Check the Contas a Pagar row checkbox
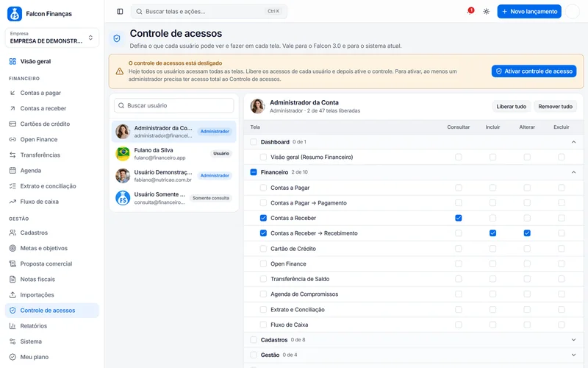The image size is (588, 368). point(263,188)
